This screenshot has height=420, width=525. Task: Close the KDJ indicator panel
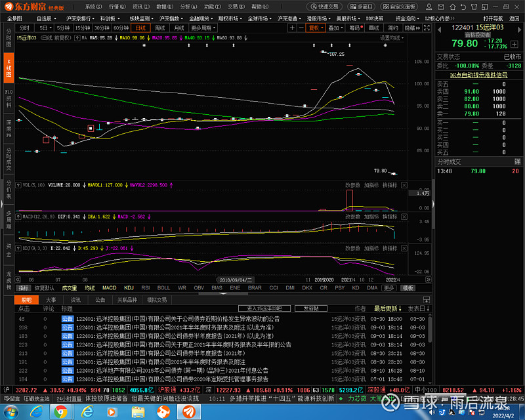click(404, 248)
